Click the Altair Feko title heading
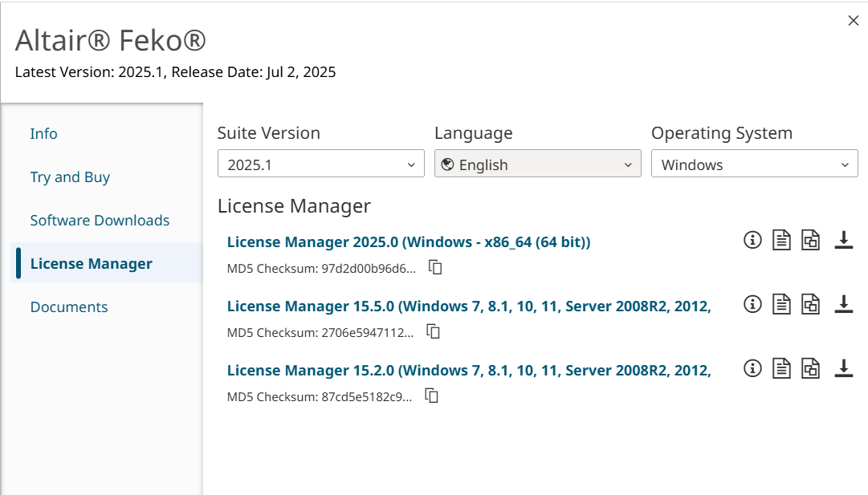The height and width of the screenshot is (495, 868). [x=110, y=40]
